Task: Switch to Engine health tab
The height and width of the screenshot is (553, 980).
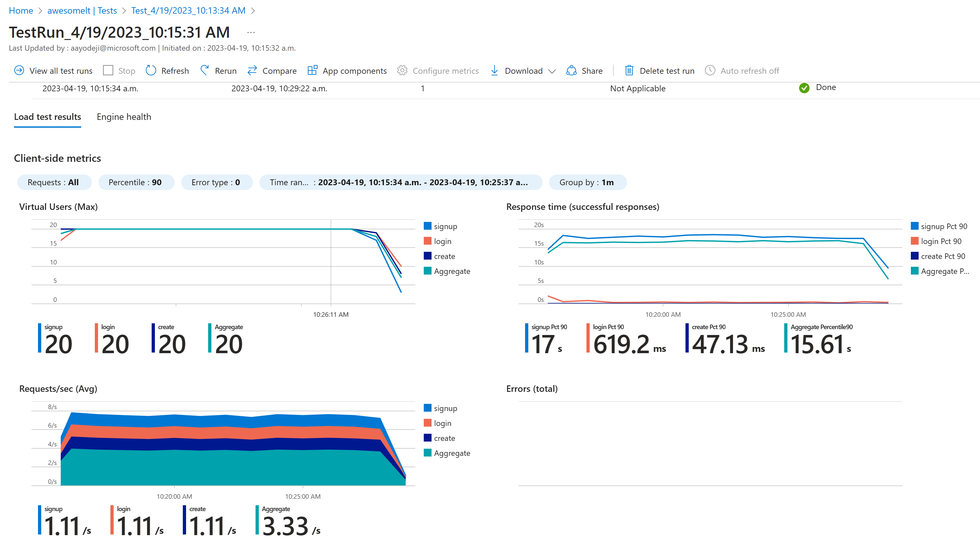Action: point(124,116)
